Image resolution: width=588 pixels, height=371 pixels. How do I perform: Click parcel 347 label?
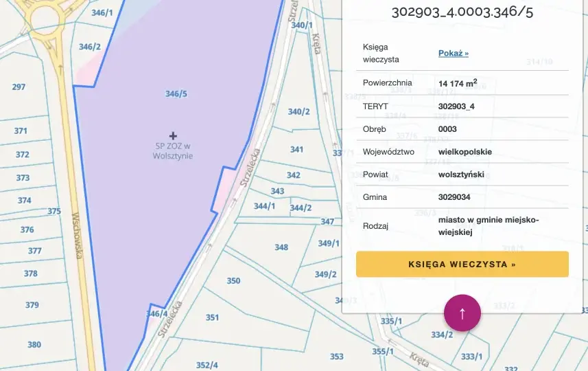point(327,221)
